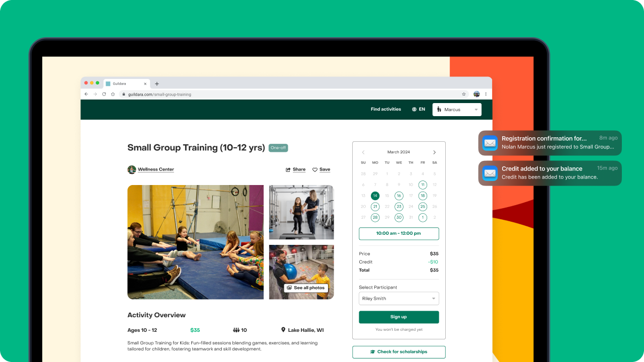This screenshot has height=362, width=644.
Task: Select selected date 14 in calendar
Action: coord(375,196)
